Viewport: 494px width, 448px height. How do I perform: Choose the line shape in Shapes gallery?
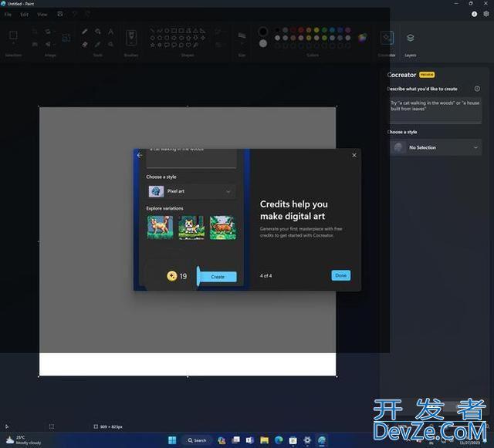pos(153,31)
